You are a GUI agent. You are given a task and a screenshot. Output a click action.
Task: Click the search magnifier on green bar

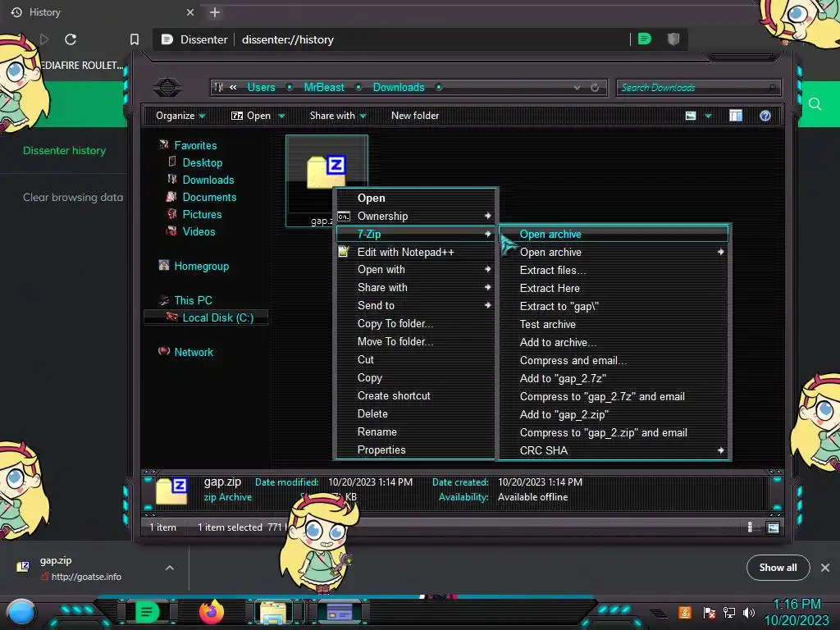[x=815, y=104]
